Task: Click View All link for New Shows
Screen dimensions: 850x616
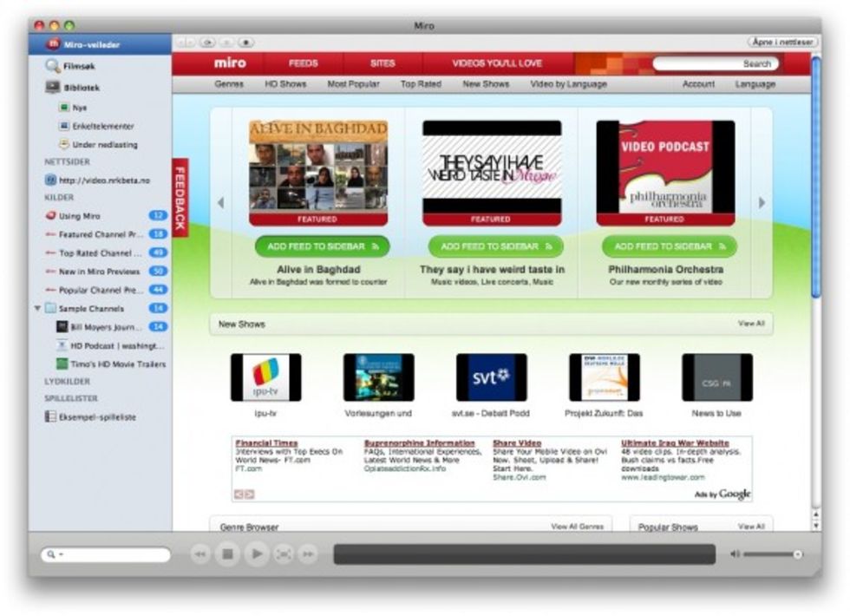Action: [x=751, y=324]
